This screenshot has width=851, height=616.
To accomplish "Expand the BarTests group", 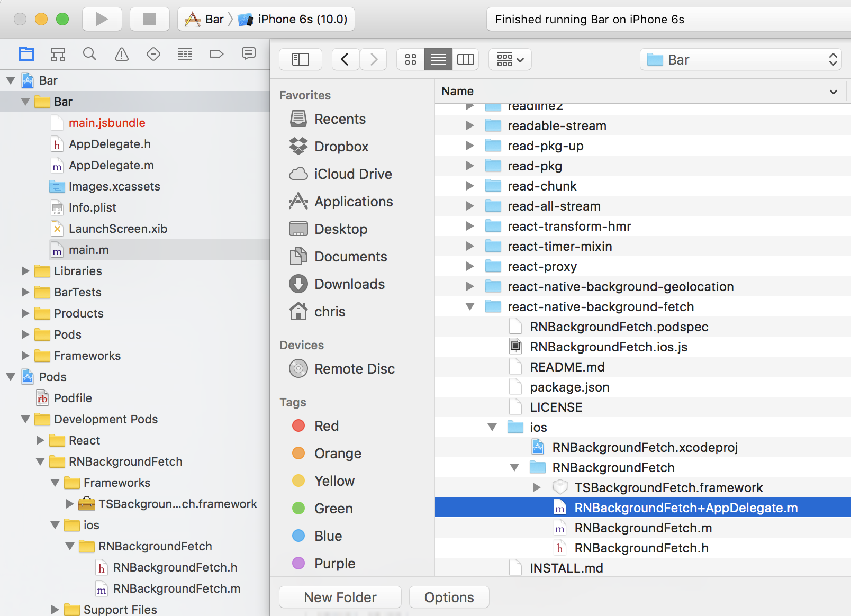I will (25, 292).
